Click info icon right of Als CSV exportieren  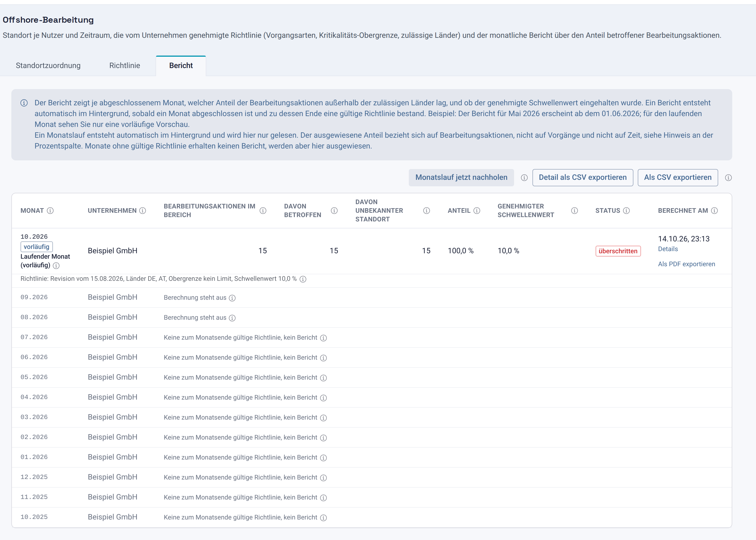coord(728,178)
